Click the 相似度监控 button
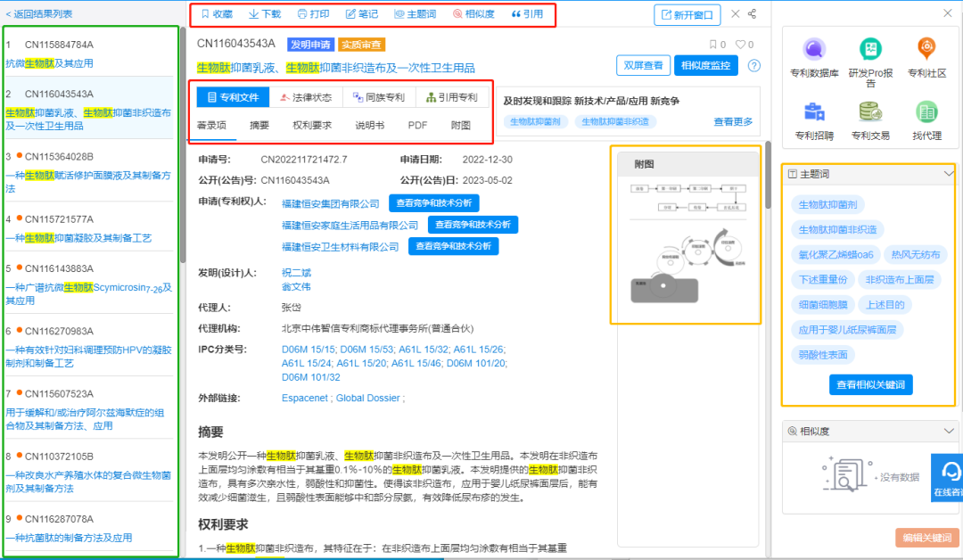Screen dimensions: 963x560 (705, 65)
